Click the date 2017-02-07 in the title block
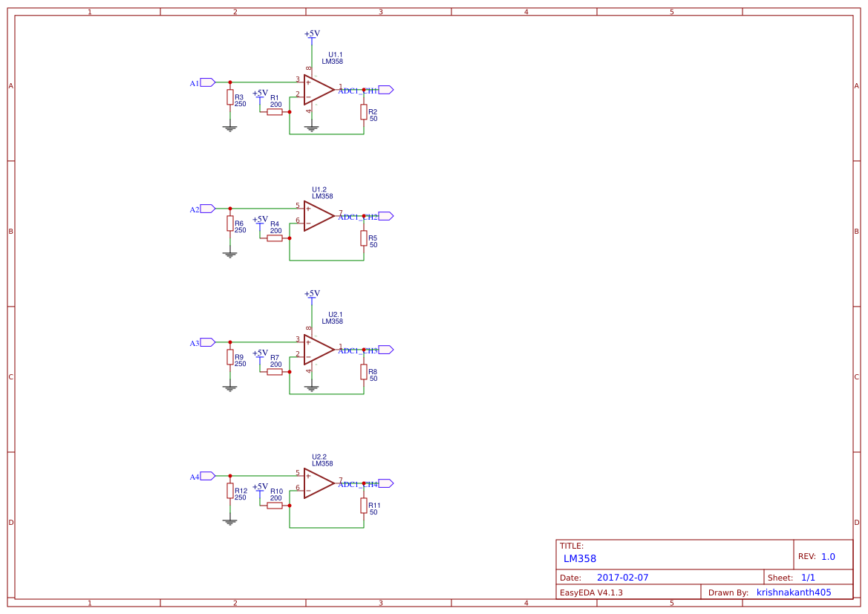Viewport: 868px width, 614px height. click(621, 577)
